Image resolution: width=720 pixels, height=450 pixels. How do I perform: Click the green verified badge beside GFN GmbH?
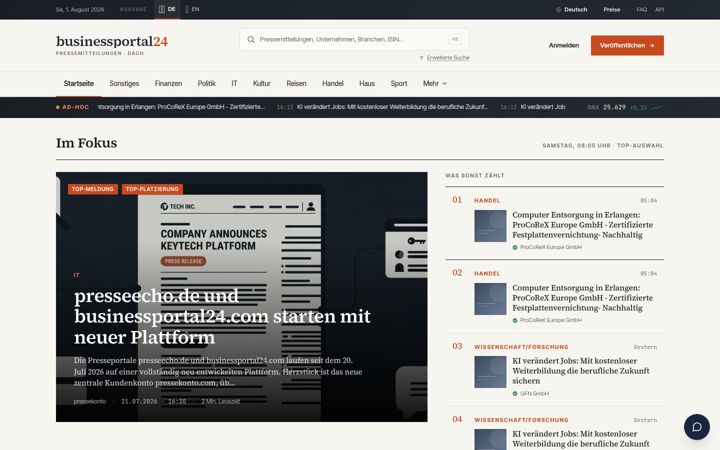pos(515,394)
